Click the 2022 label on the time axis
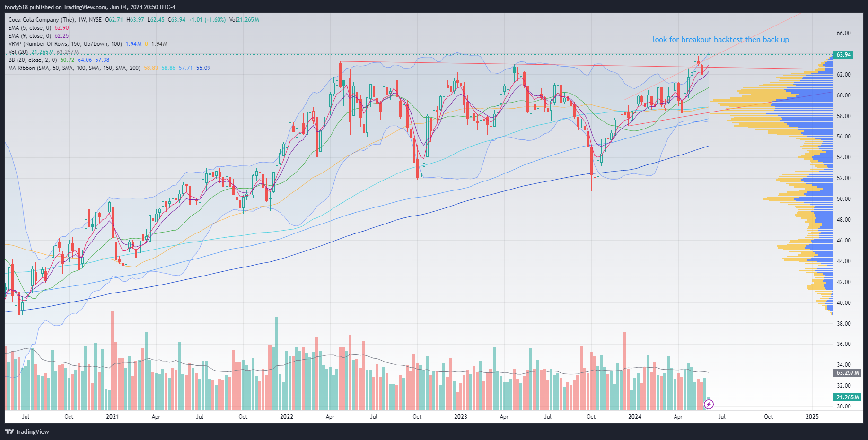The width and height of the screenshot is (868, 440). pos(286,417)
